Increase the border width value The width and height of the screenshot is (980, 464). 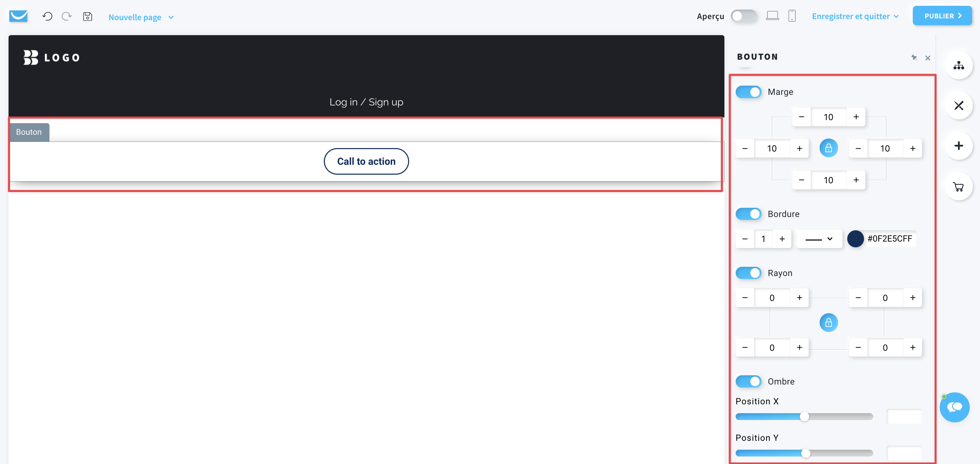(x=782, y=239)
